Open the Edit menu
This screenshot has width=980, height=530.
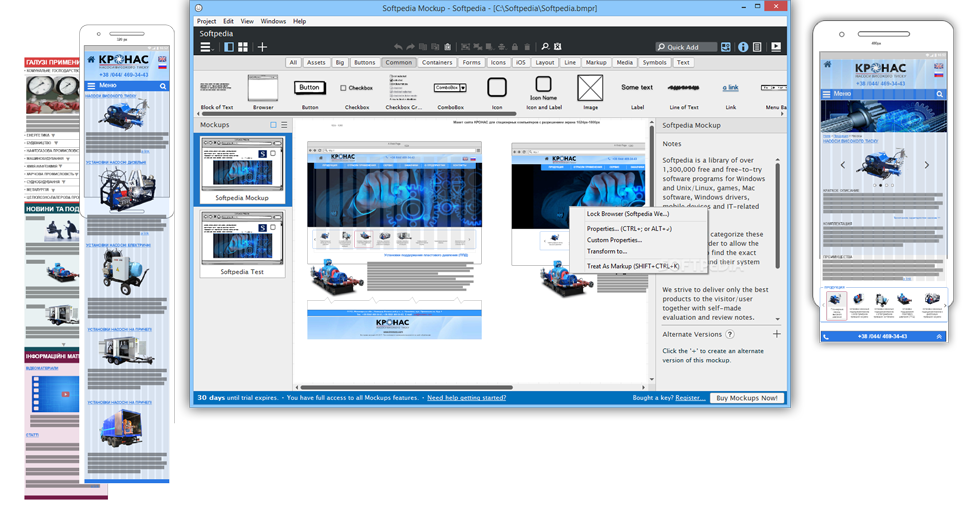pyautogui.click(x=228, y=21)
